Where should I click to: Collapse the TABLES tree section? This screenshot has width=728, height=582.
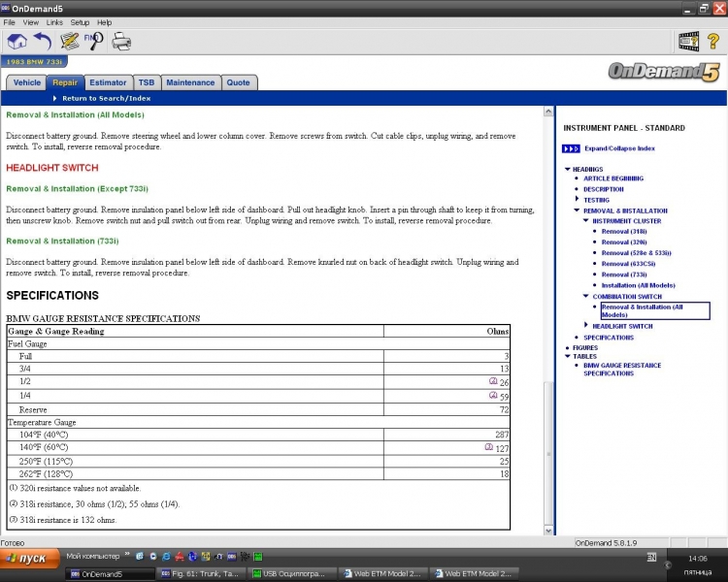[x=568, y=356]
